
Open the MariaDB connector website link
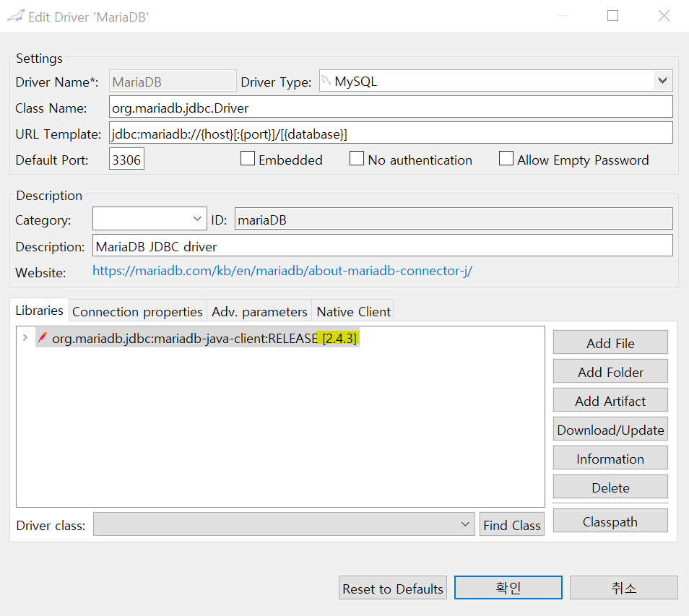[282, 271]
